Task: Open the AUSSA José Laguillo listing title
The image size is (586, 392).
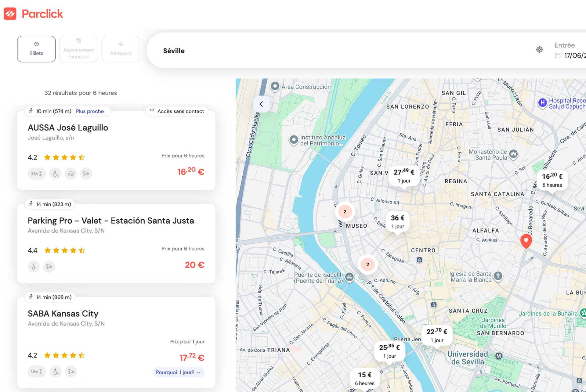Action: pyautogui.click(x=68, y=128)
